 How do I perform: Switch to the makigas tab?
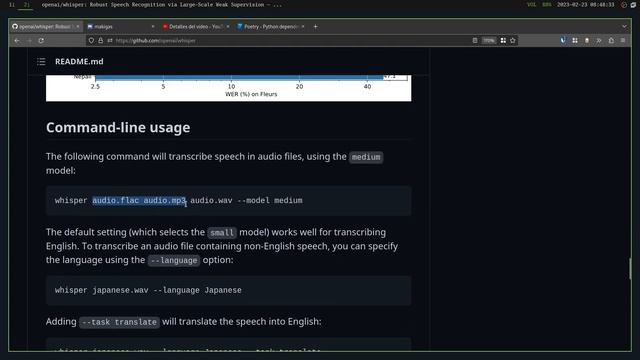(x=120, y=27)
